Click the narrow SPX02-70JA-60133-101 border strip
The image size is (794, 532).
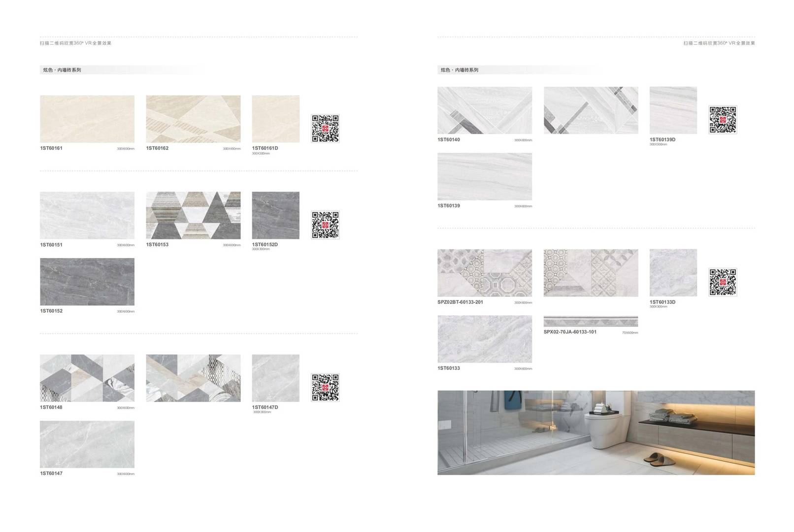pyautogui.click(x=591, y=322)
